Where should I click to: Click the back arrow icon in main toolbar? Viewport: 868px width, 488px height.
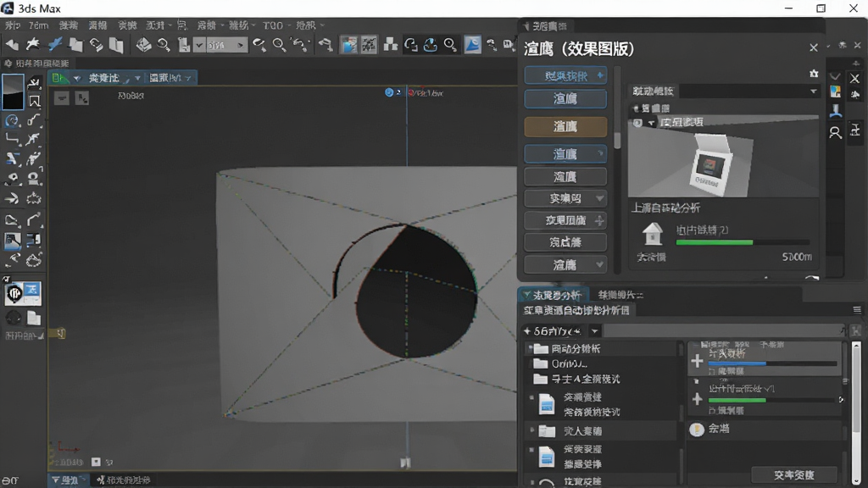click(12, 45)
